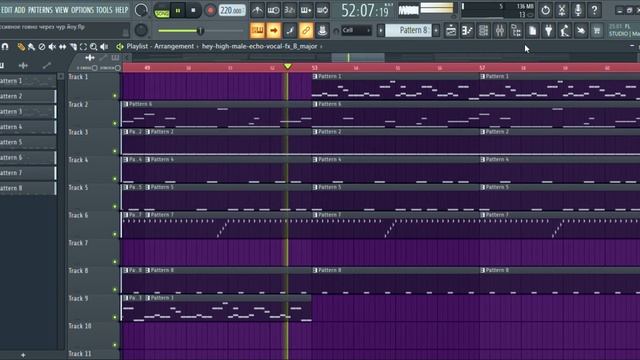Start one-click audio recording microphone

coord(578,10)
